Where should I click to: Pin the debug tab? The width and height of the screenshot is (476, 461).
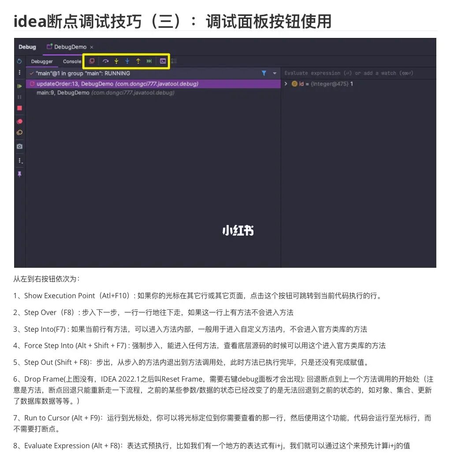(19, 173)
